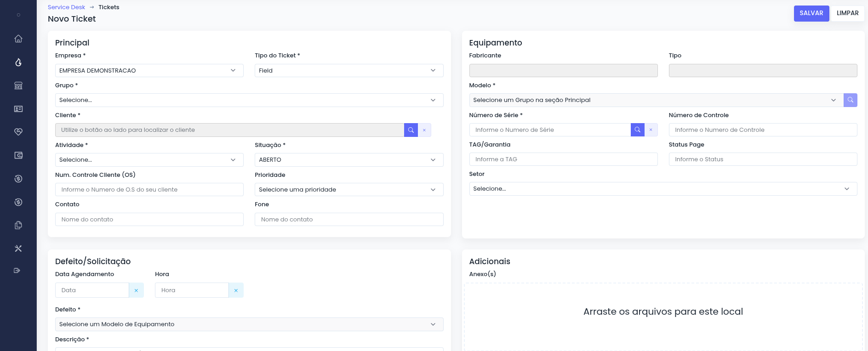Click the Service Desk breadcrumb link
This screenshot has width=868, height=351.
(x=66, y=7)
